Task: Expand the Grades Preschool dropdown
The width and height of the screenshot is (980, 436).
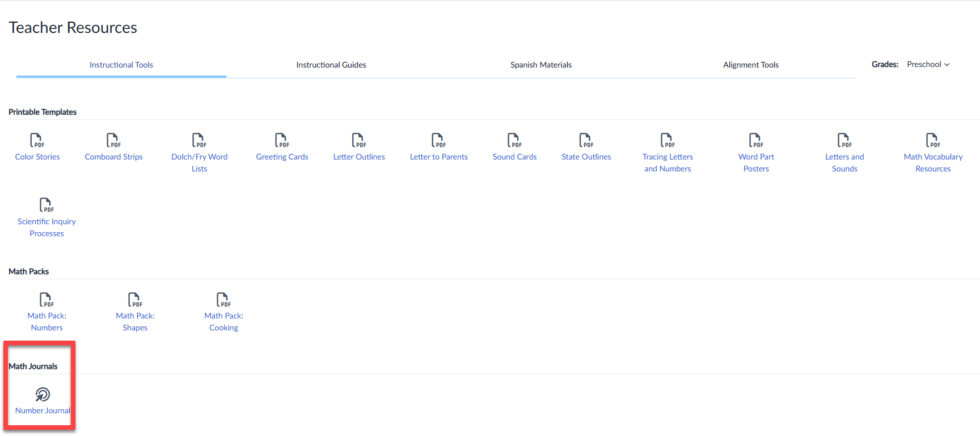Action: (928, 65)
